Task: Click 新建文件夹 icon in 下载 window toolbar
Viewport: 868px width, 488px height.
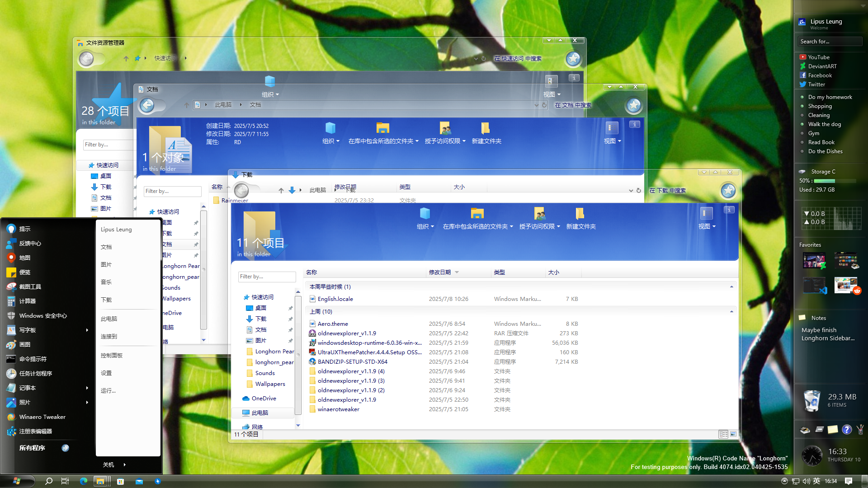Action: [580, 214]
